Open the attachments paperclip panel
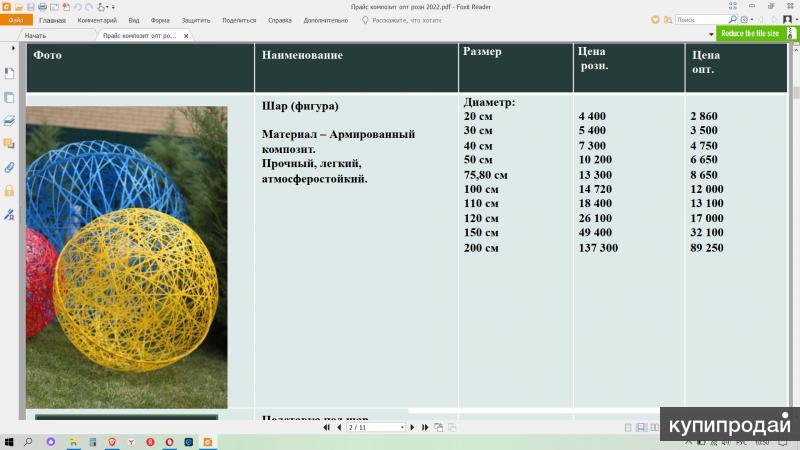 tap(9, 167)
